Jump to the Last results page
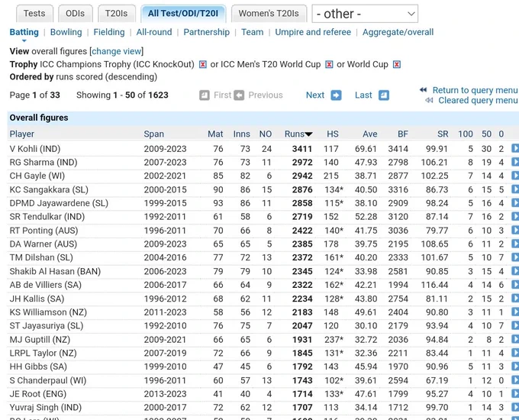Screen dimensions: 519x420 (363, 95)
